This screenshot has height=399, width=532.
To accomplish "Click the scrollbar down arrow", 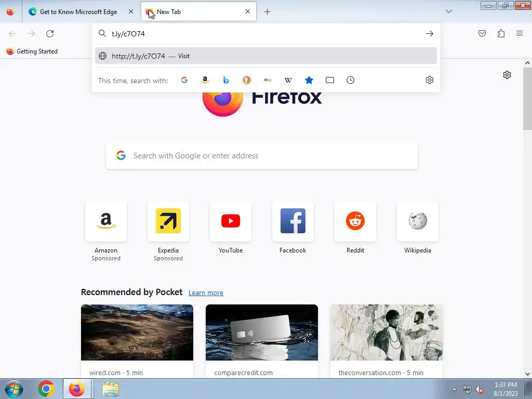I will click(527, 374).
